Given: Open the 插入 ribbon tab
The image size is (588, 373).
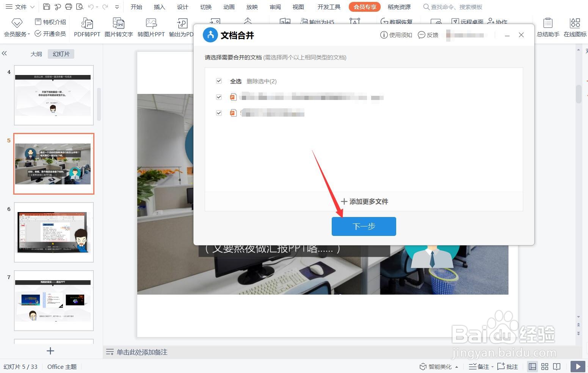Looking at the screenshot, I should pos(159,7).
